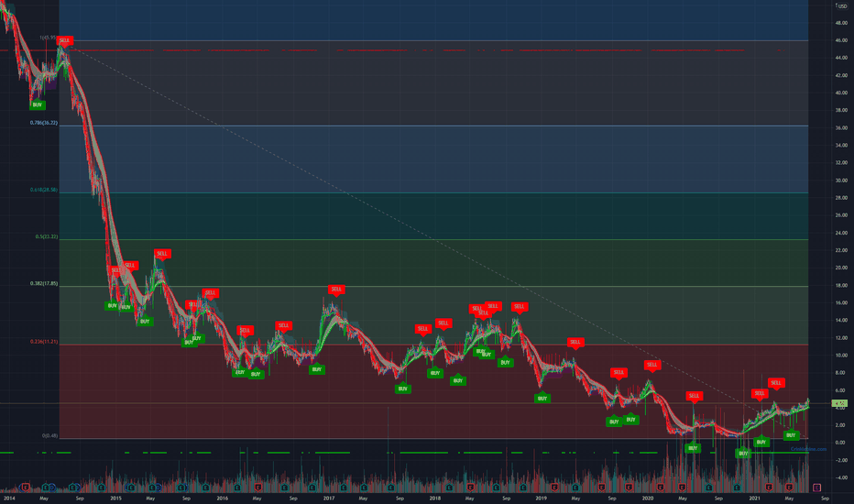854x504 pixels.
Task: Click the 10.00 price axis label
Action: click(841, 356)
